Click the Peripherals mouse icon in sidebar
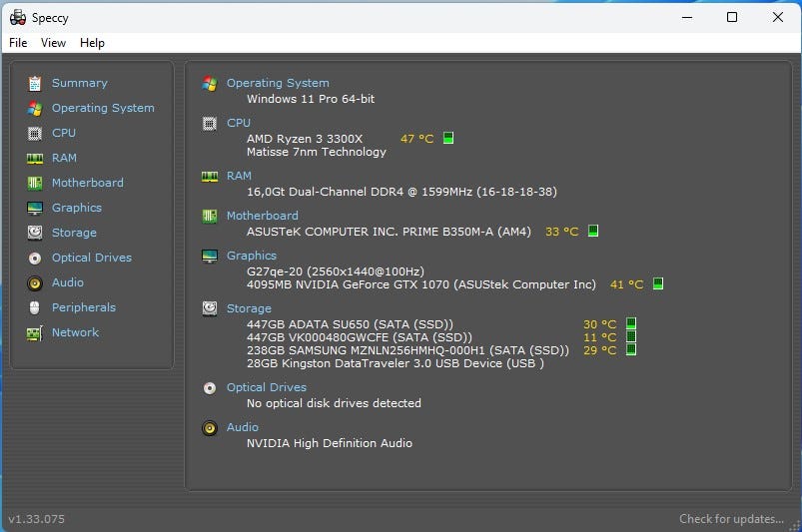802x532 pixels. pyautogui.click(x=35, y=307)
